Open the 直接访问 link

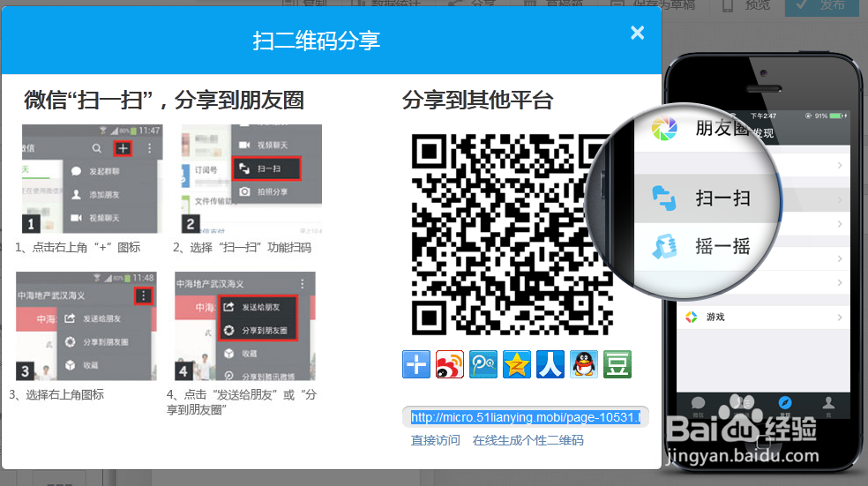(435, 441)
